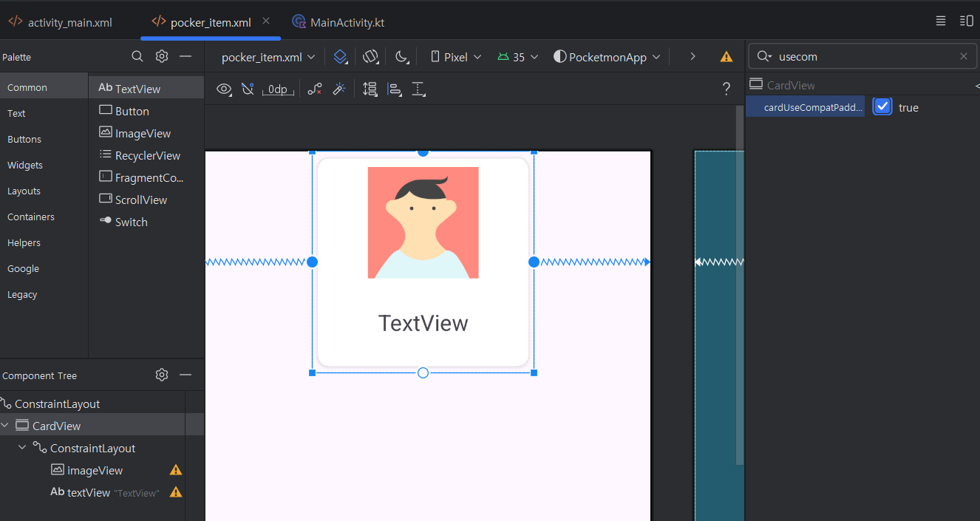
Task: Toggle the view options eye icon
Action: coord(224,89)
